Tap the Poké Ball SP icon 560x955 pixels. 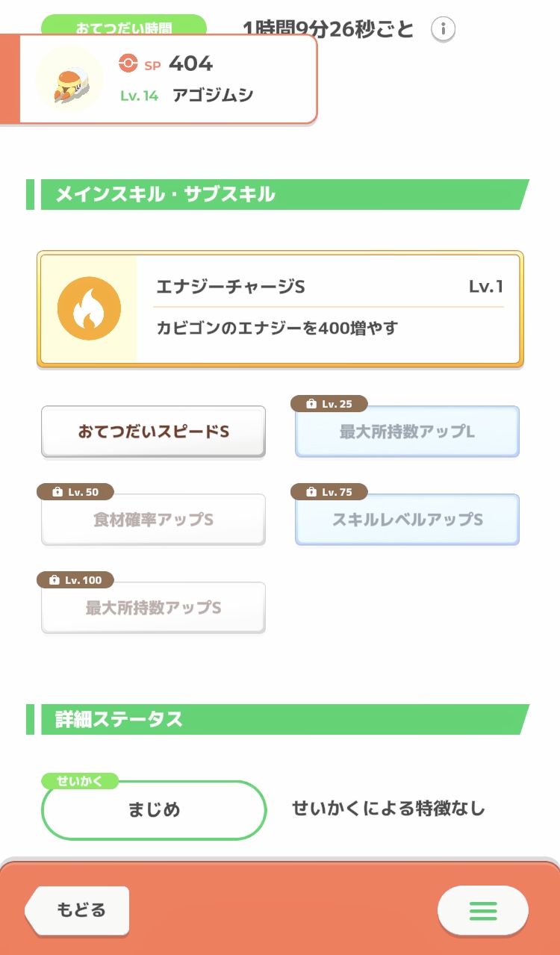coord(128,64)
